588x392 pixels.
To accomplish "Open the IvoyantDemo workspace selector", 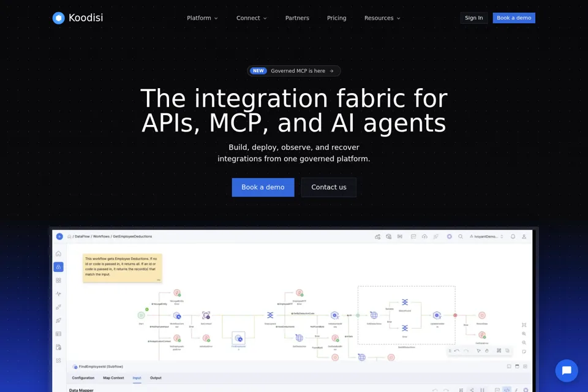I will coord(486,236).
